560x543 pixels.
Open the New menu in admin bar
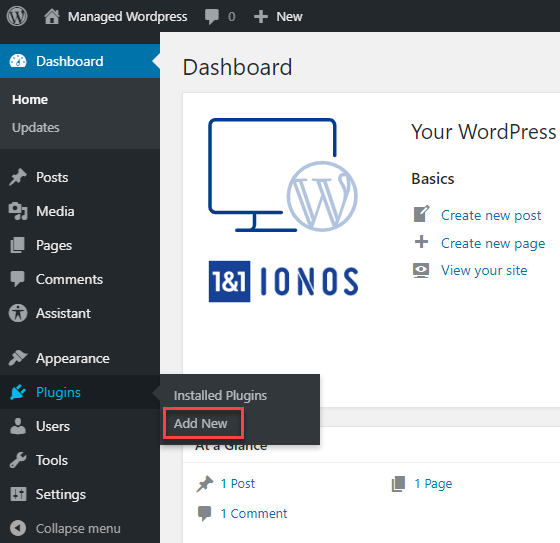(x=289, y=16)
